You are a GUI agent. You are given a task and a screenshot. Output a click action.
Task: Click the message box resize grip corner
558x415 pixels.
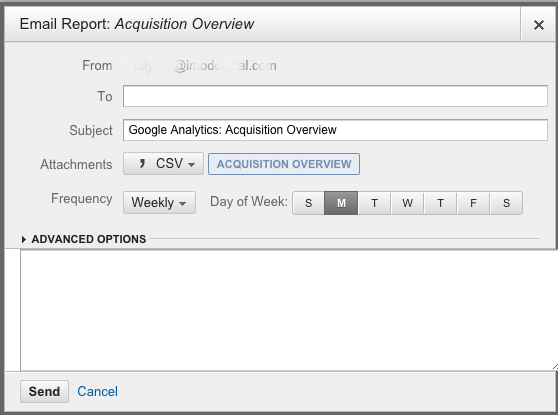[555, 367]
